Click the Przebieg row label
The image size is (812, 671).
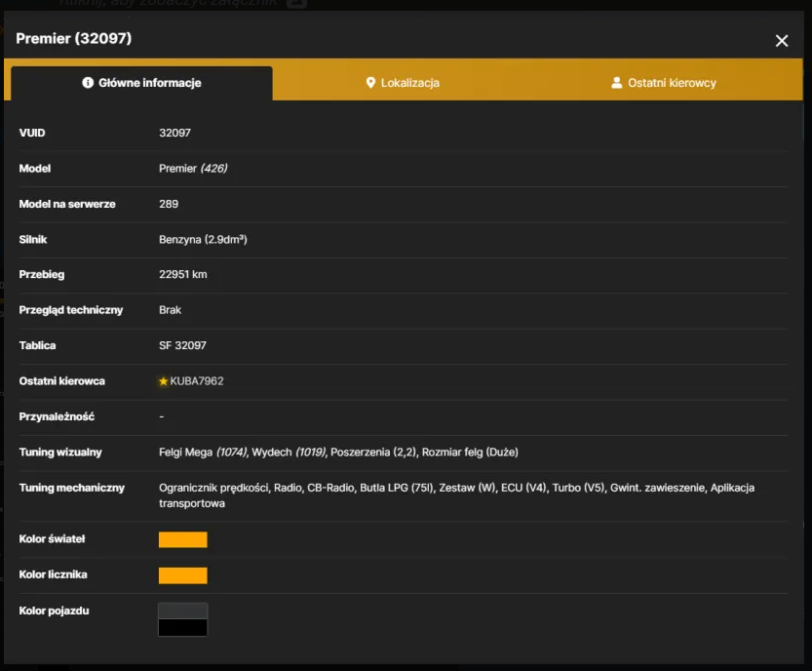41,275
